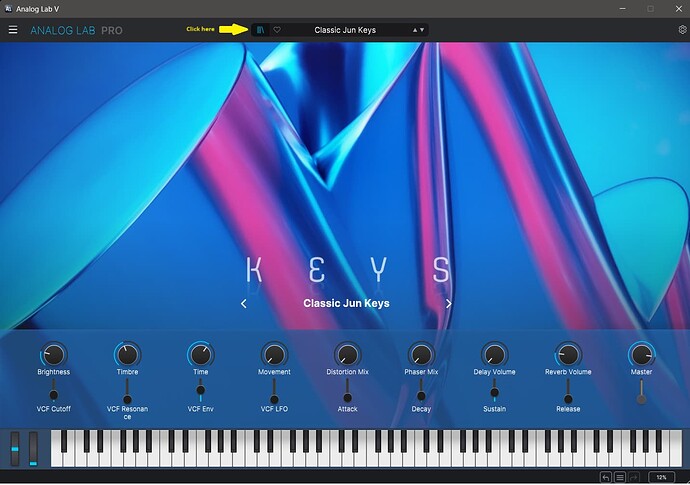
Task: Click the pitch bend wheel
Action: click(15, 449)
